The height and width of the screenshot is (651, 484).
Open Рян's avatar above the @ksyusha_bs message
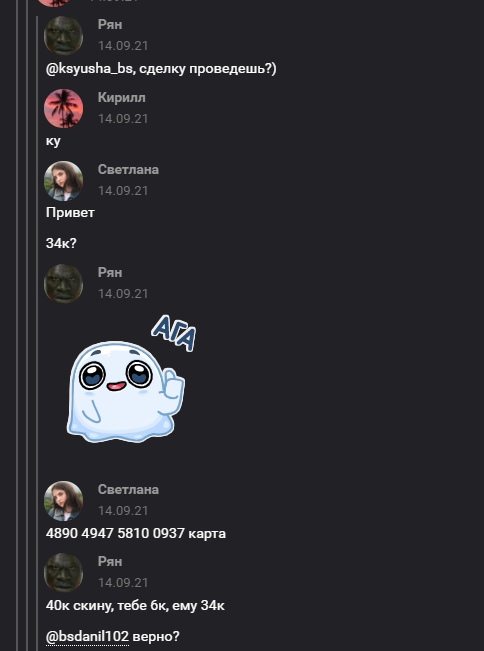point(64,36)
